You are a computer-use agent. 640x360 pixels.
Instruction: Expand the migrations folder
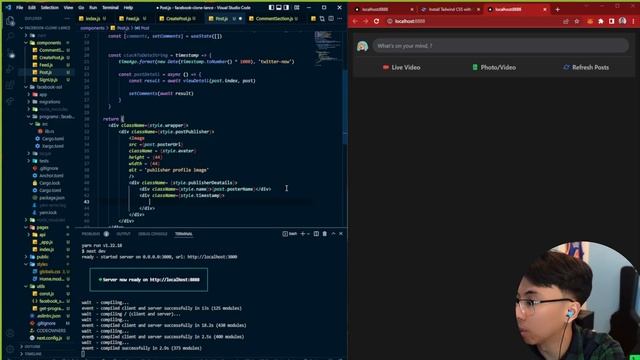pos(49,102)
